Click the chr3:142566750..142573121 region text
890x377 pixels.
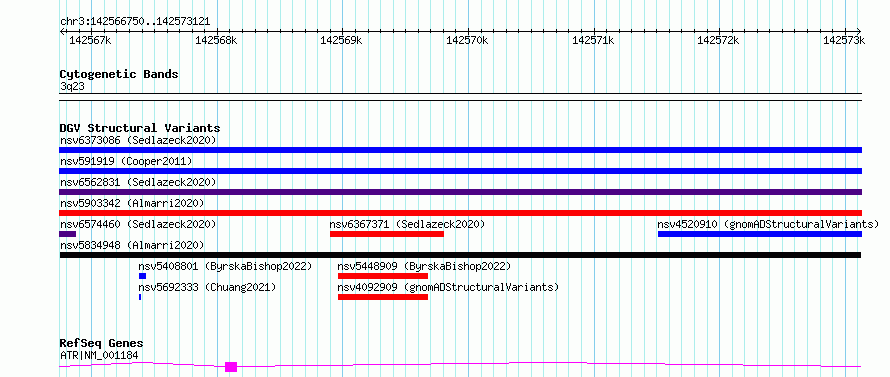pos(135,22)
